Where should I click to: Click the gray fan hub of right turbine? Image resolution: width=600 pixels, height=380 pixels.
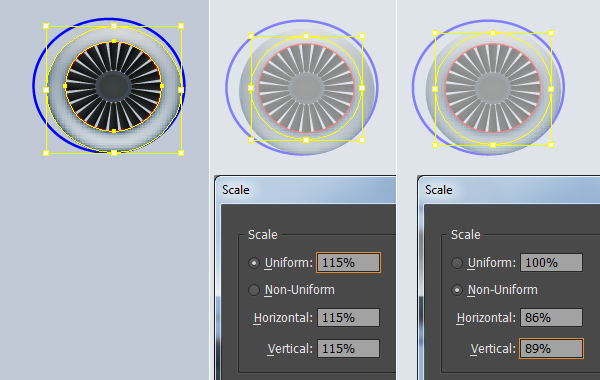click(493, 88)
